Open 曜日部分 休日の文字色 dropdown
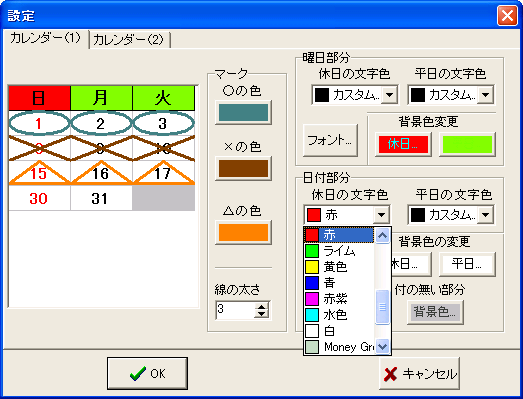 389,95
